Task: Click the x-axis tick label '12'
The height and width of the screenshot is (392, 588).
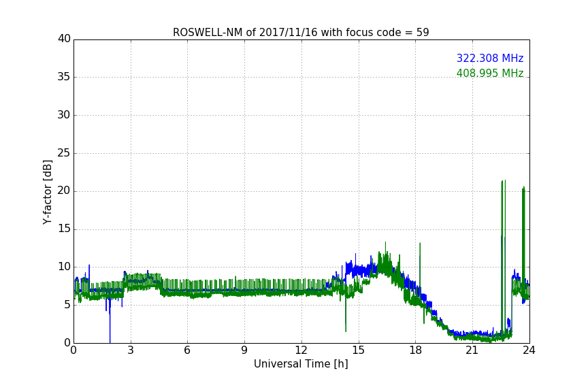Action: 301,350
